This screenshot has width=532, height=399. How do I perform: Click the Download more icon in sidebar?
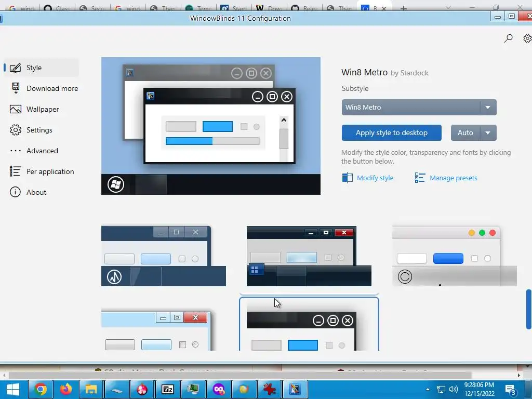pos(16,88)
